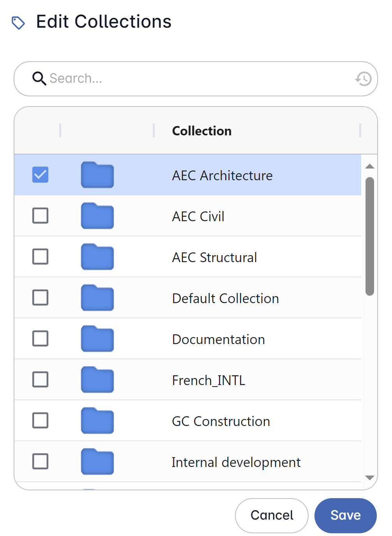Image resolution: width=392 pixels, height=536 pixels.
Task: Click the tag icon beside Edit Collections
Action: tap(18, 23)
